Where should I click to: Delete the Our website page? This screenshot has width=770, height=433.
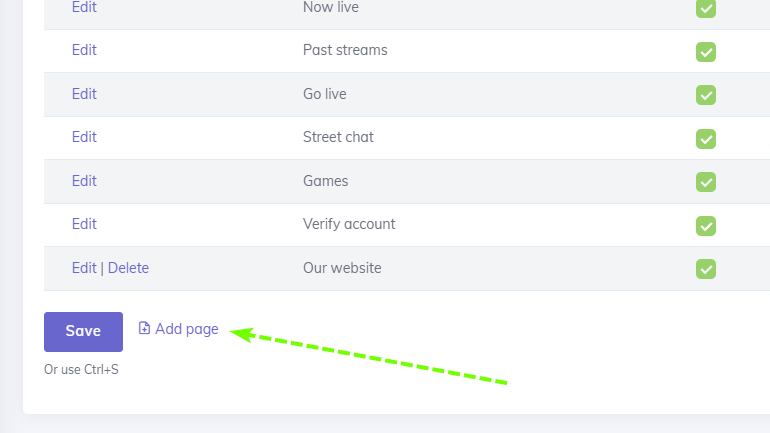(128, 268)
